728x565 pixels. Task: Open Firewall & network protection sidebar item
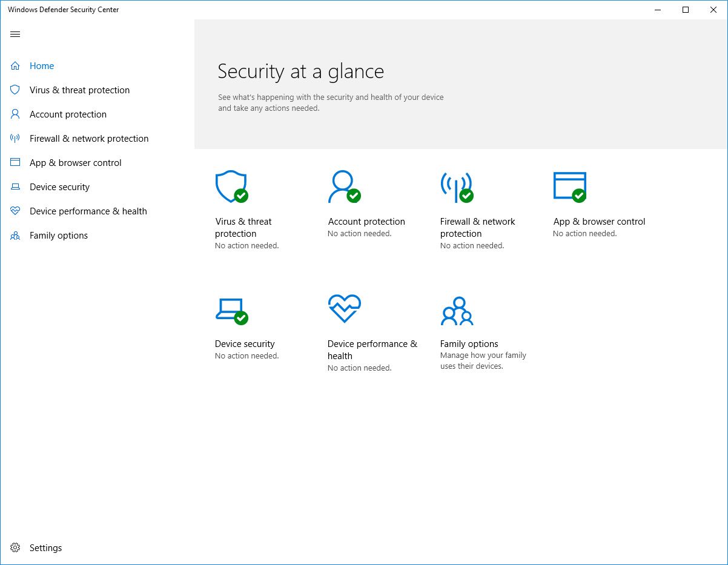tap(89, 138)
